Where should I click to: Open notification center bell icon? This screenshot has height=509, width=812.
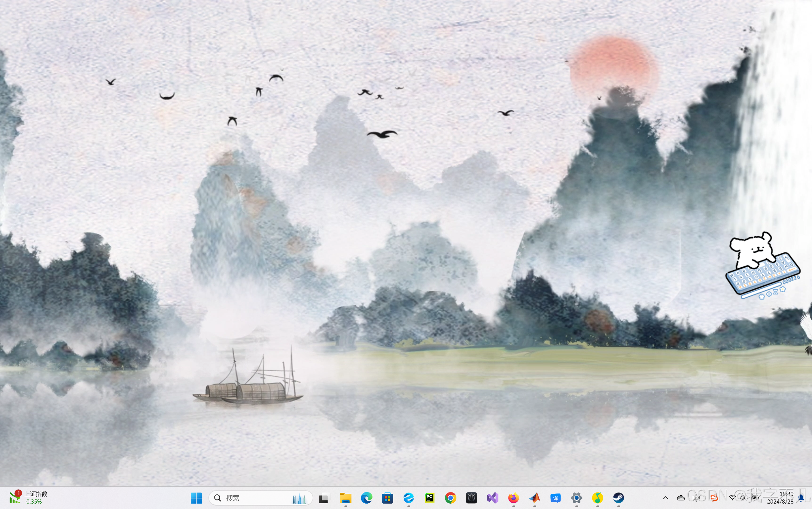pyautogui.click(x=801, y=498)
